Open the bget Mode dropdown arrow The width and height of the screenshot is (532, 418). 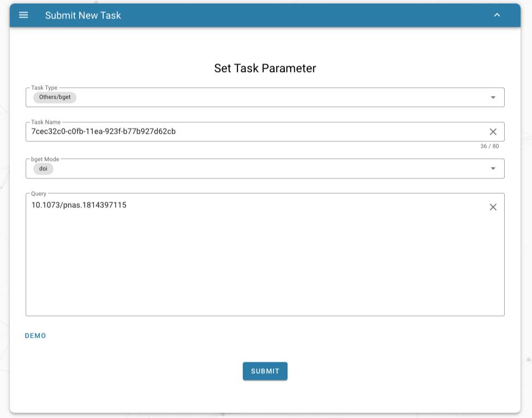pyautogui.click(x=493, y=168)
